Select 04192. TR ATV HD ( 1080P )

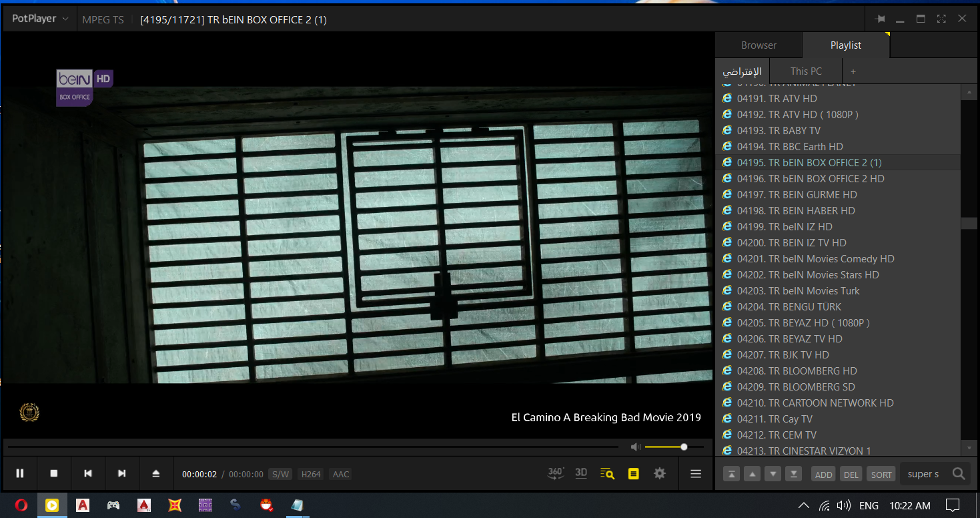tap(838, 114)
